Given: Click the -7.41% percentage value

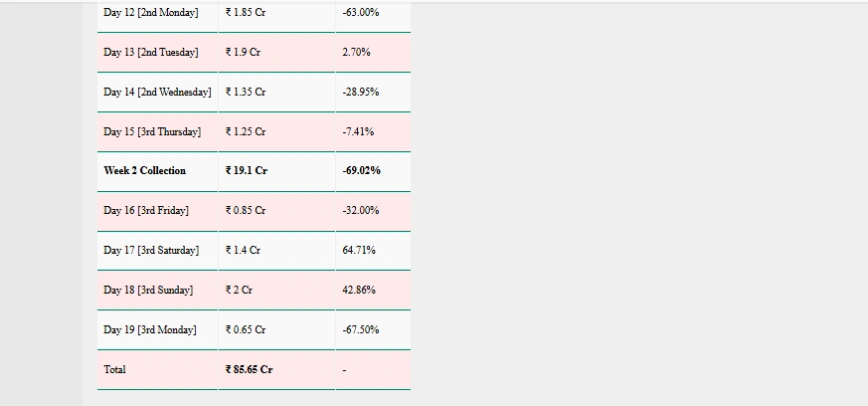Looking at the screenshot, I should click(358, 131).
